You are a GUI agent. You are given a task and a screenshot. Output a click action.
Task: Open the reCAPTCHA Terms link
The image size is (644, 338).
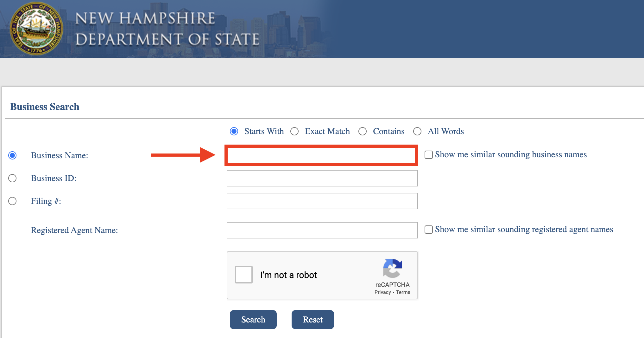pos(403,292)
